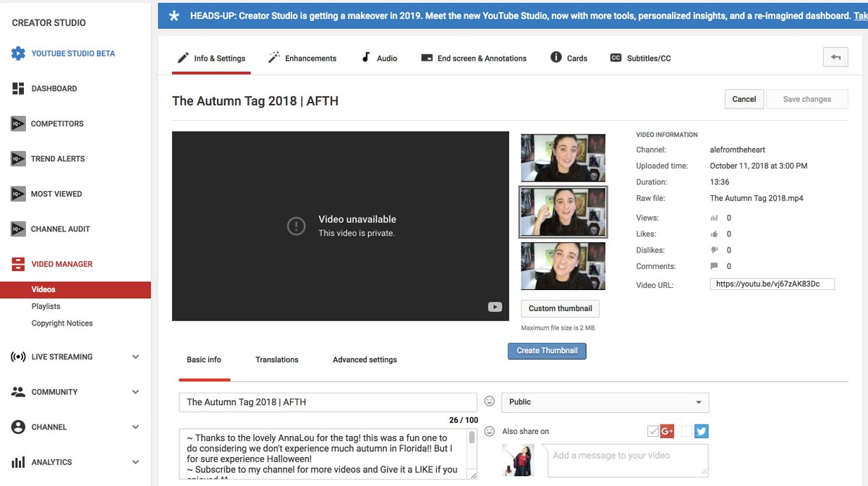Click the alefromtheheart channel name

coord(738,150)
